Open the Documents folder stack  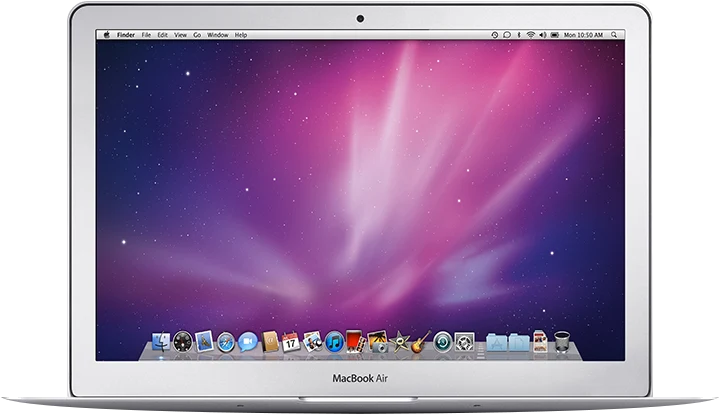519,343
